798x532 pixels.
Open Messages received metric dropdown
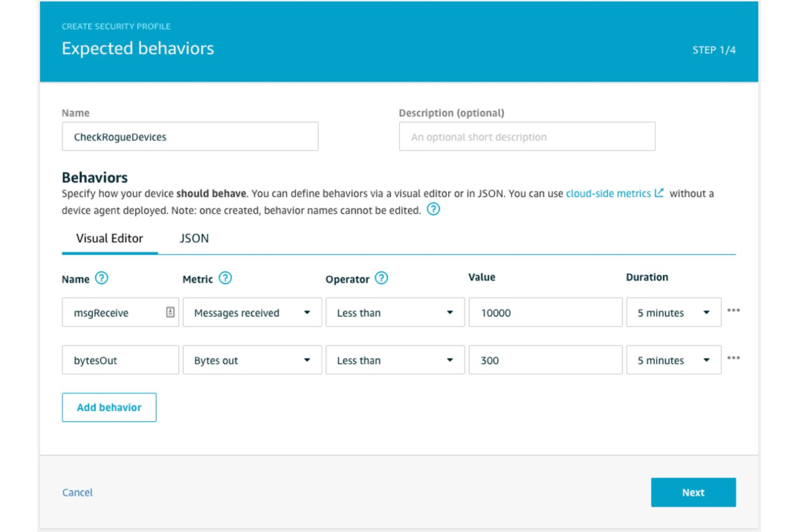(x=252, y=312)
